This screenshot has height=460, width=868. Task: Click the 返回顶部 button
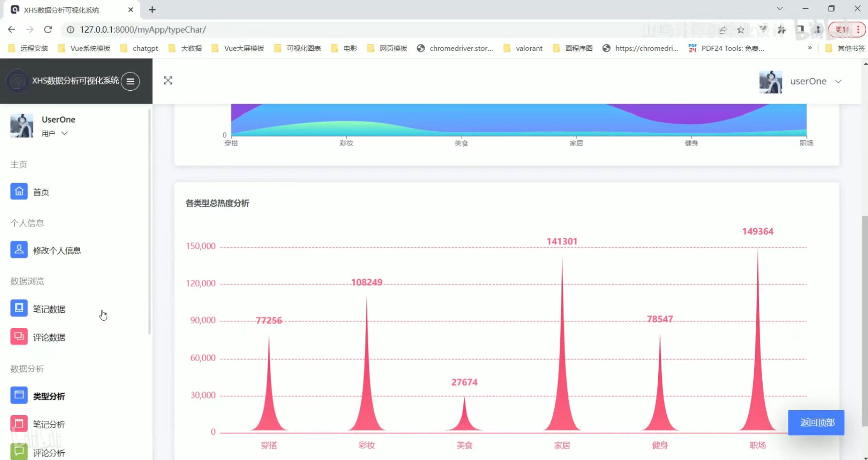tap(816, 423)
